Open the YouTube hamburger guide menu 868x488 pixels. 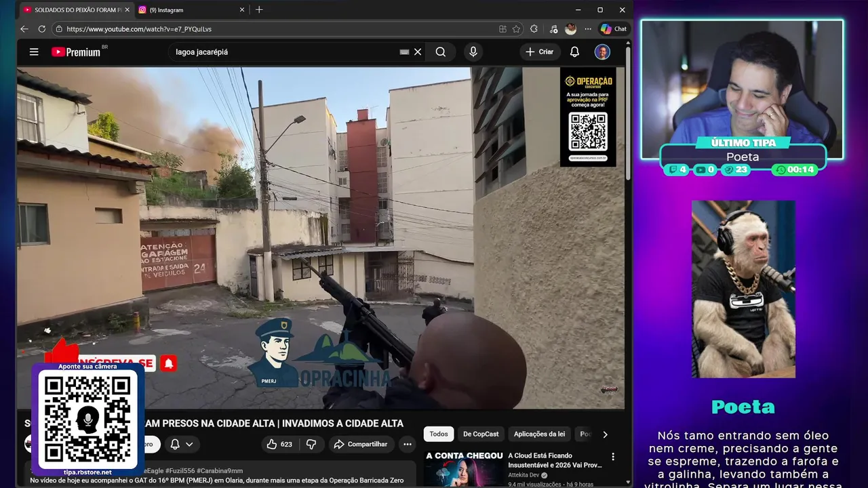[x=34, y=52]
